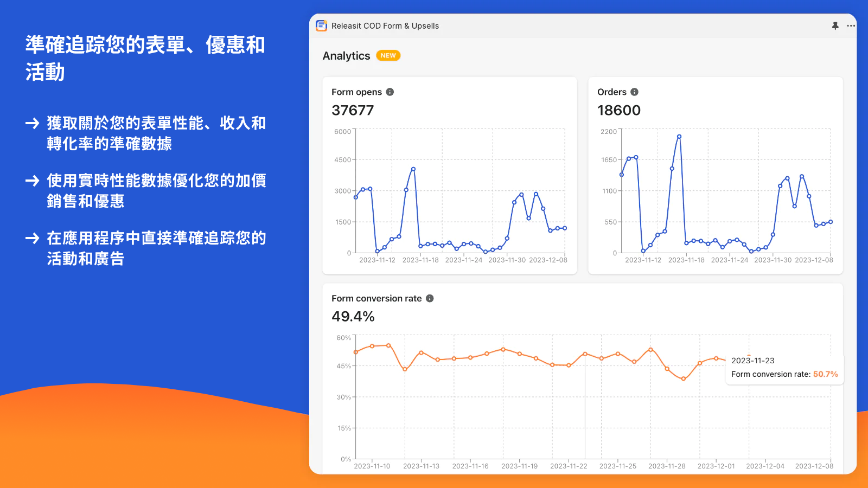868x488 pixels.
Task: Click 2023-11-24 label on Form opens axis
Action: pos(464,260)
